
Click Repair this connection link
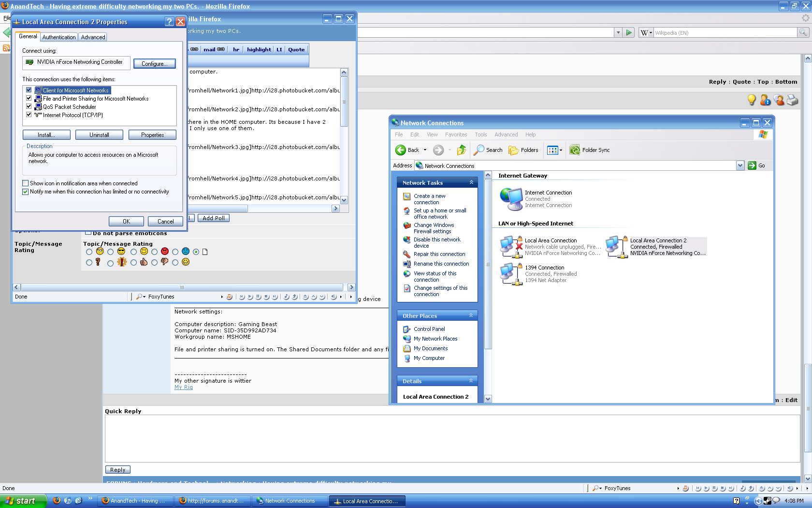click(x=439, y=254)
